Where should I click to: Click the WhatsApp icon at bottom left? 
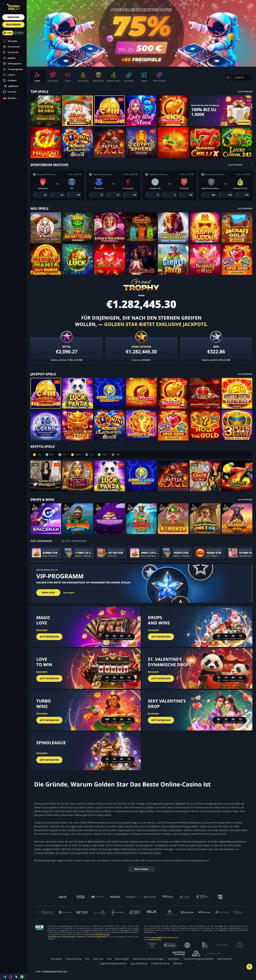pos(22,977)
